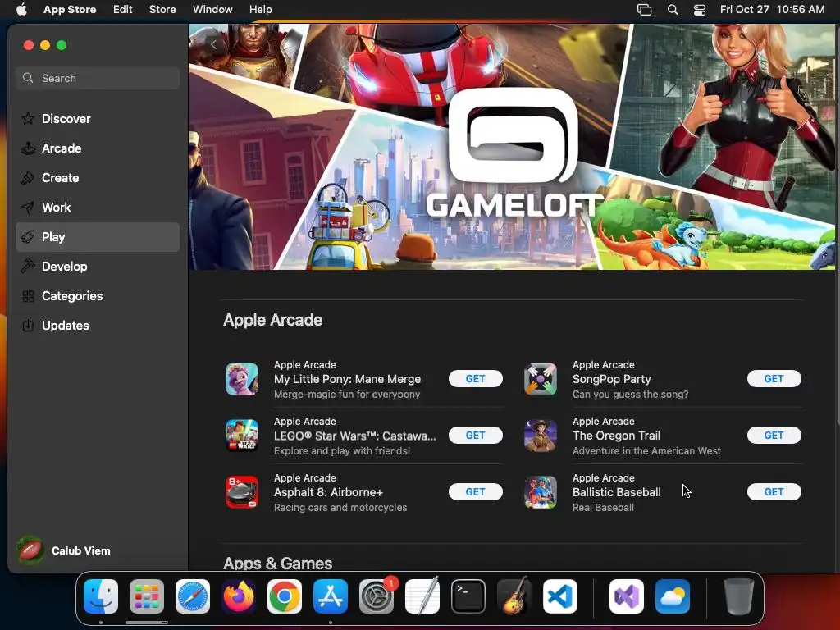Click App Store icon in the Dock
The height and width of the screenshot is (630, 840).
coord(331,596)
